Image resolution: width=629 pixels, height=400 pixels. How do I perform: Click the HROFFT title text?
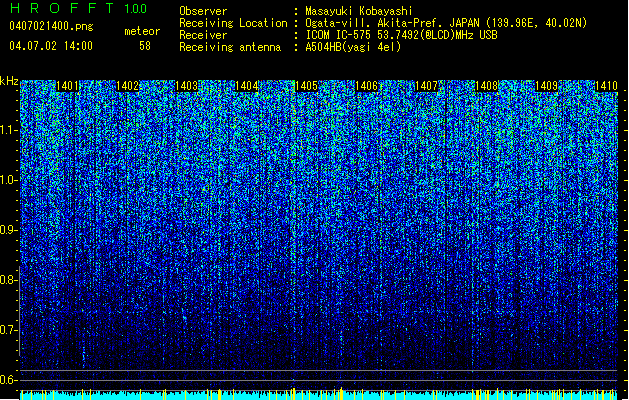click(62, 8)
